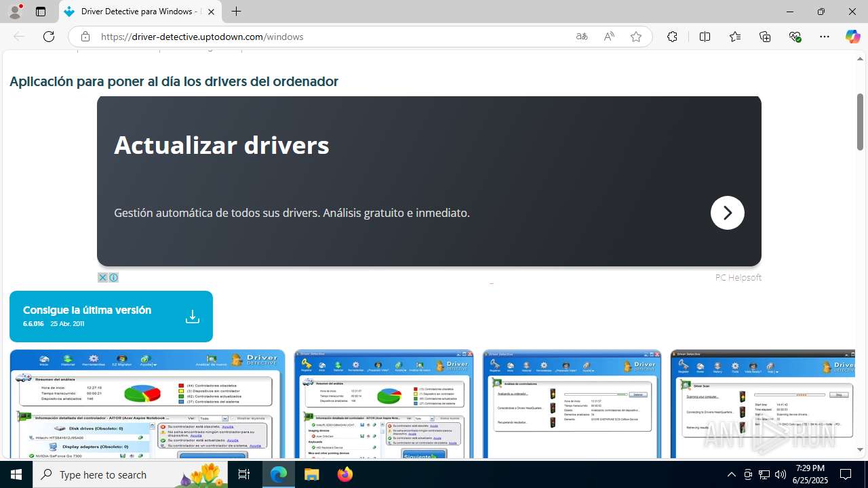Show the translate options icon
The image size is (868, 488).
(x=582, y=37)
